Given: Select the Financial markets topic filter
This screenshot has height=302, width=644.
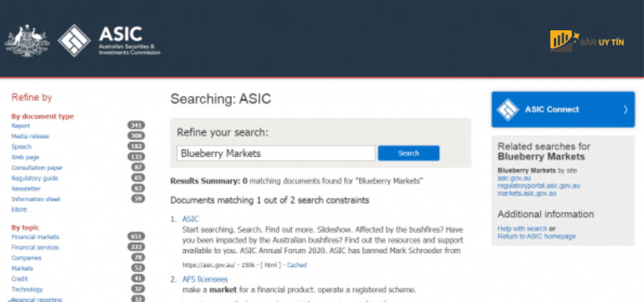Looking at the screenshot, I should tap(35, 237).
